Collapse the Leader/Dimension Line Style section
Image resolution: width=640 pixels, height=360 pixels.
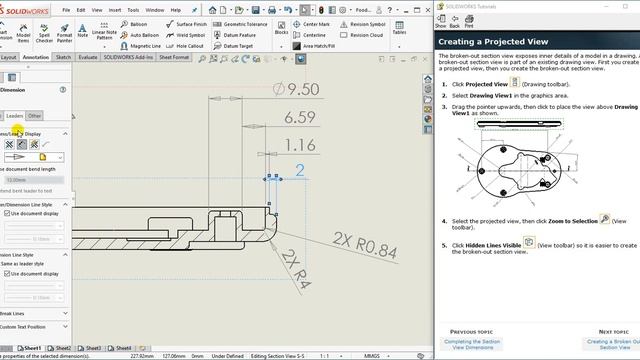pos(65,204)
